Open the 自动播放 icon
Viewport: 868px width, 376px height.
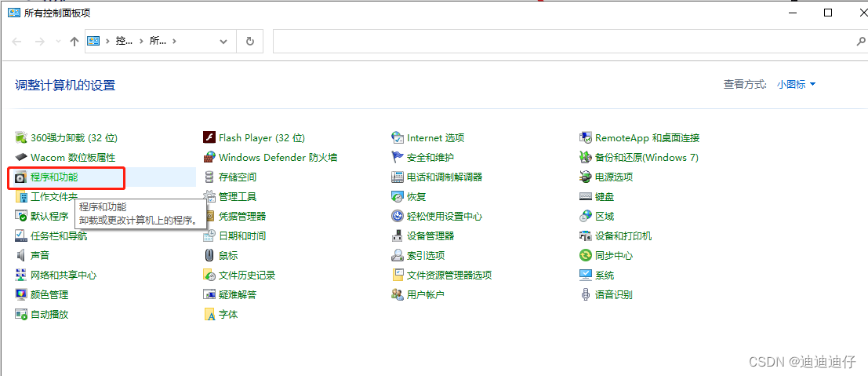21,315
